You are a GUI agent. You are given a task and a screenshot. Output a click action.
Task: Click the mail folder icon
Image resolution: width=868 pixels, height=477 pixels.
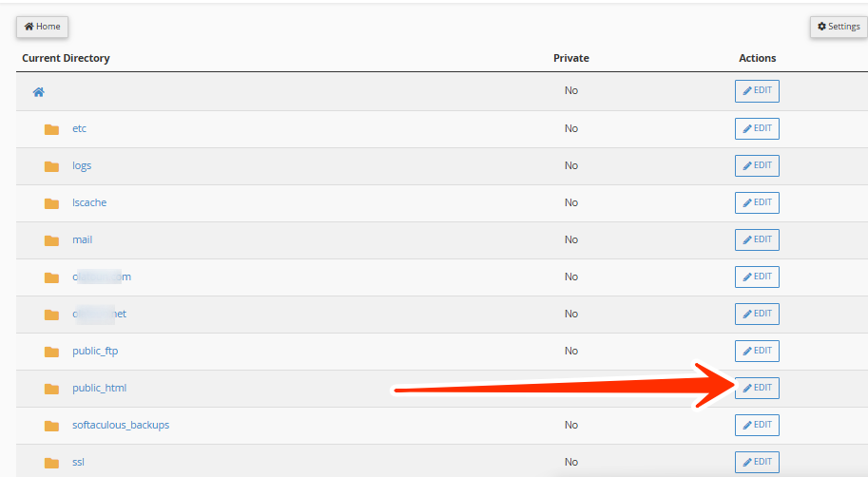(x=51, y=240)
